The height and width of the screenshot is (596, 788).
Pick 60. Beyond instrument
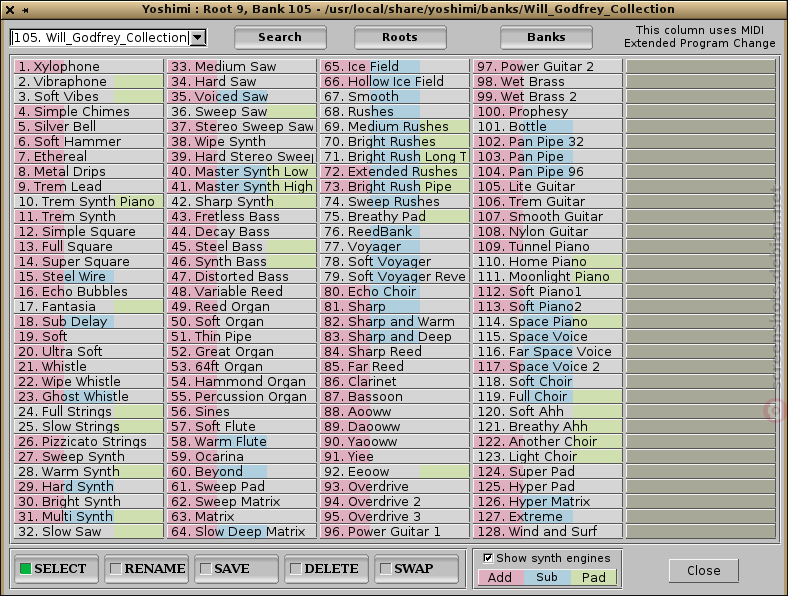[242, 471]
